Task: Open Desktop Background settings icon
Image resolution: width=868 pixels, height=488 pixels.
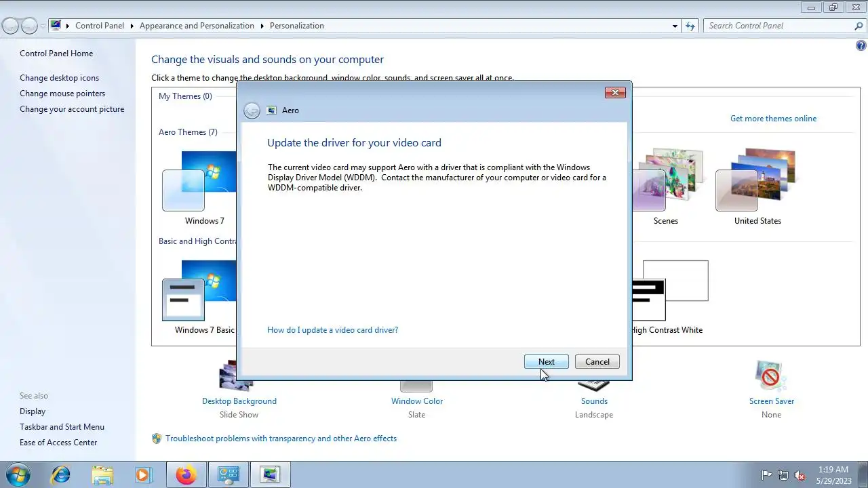Action: pos(236,378)
